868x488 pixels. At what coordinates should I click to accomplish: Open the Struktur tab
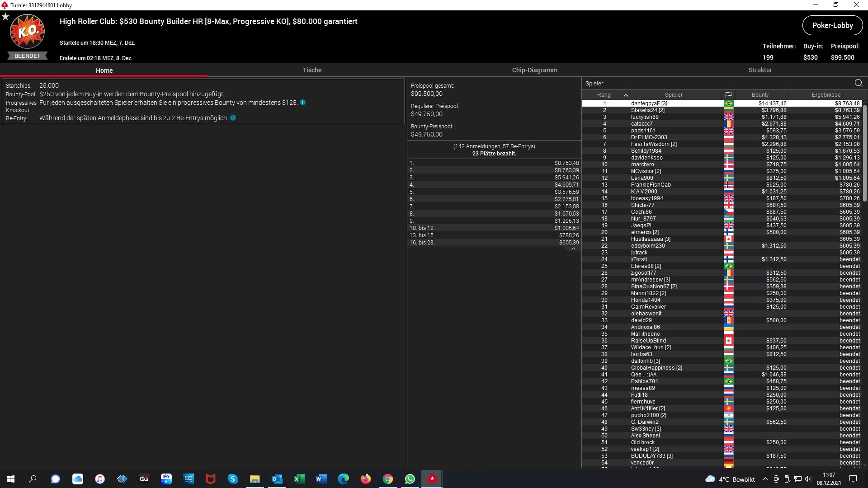click(x=760, y=70)
